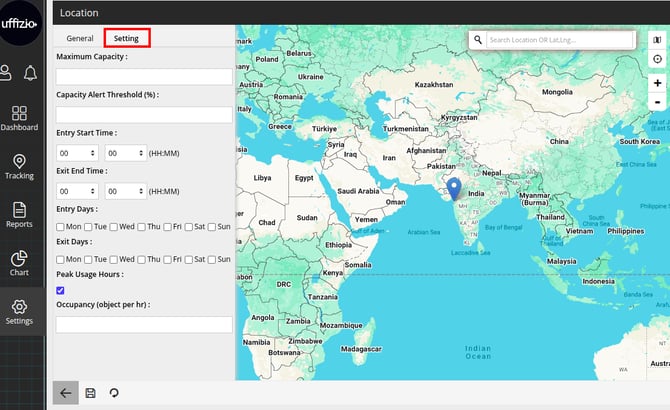Click the back arrow button
This screenshot has width=670, height=410.
(x=65, y=393)
